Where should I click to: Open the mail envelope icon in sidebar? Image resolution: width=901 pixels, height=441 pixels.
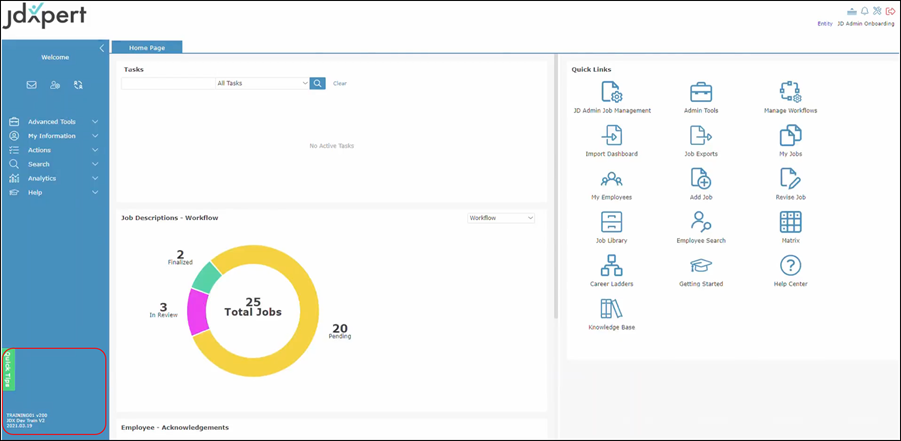tap(31, 85)
